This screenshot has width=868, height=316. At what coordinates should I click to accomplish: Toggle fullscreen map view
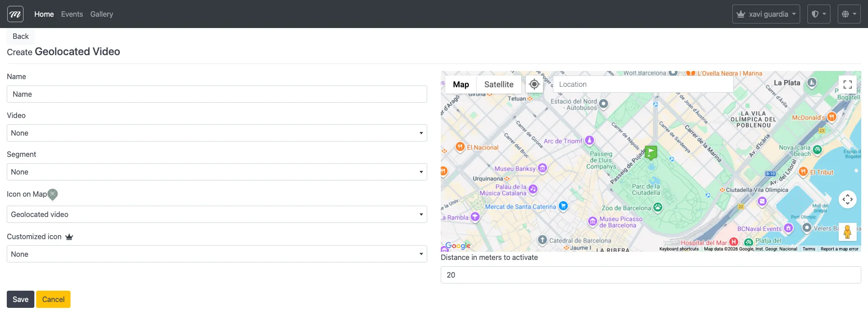(x=848, y=85)
